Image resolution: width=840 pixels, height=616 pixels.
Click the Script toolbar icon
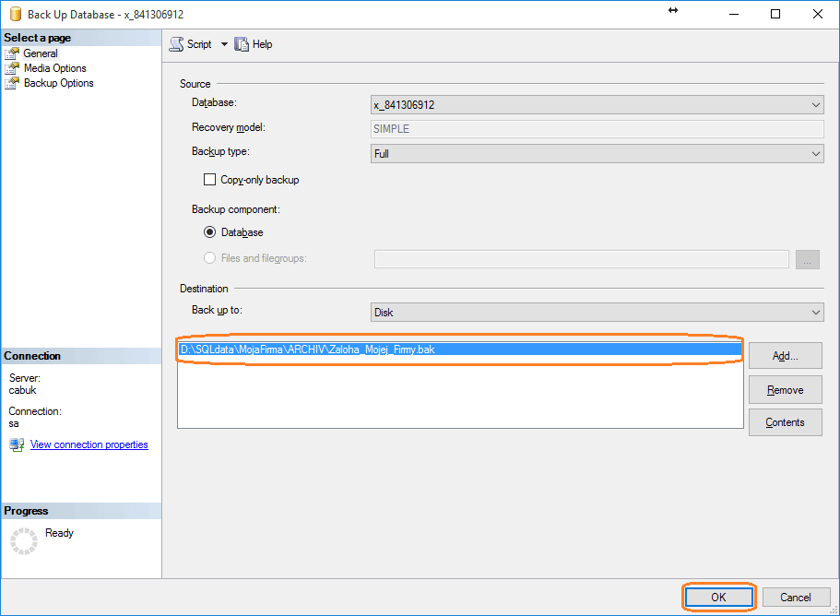click(x=176, y=44)
